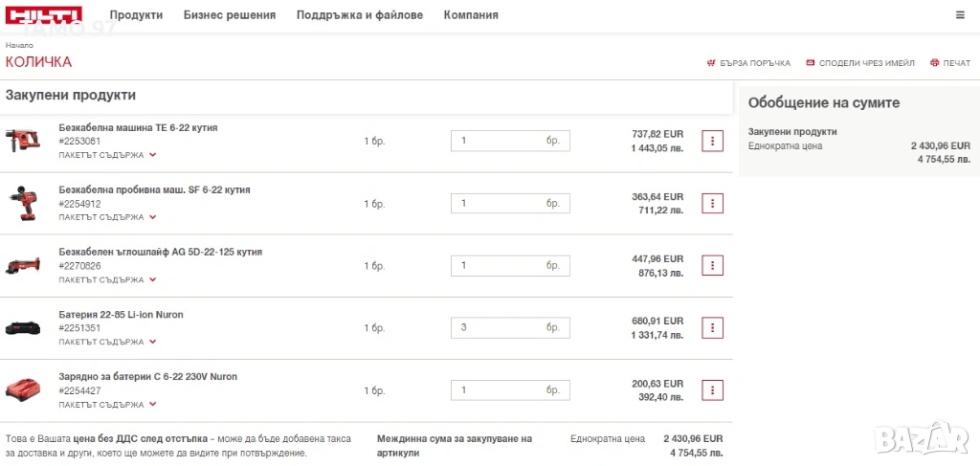Viewport: 980px width, 466px height.
Task: Open the Поддръжка и файлове menu
Action: click(x=360, y=15)
